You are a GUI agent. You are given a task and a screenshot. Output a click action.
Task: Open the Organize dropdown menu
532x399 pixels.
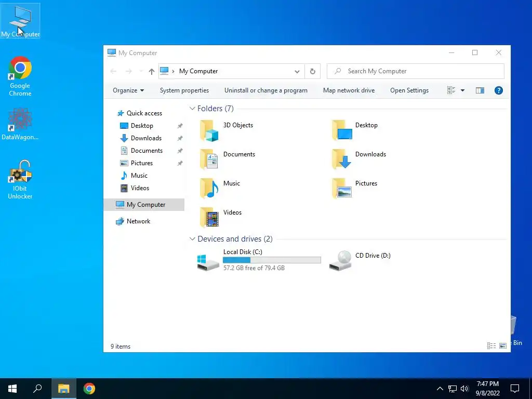128,90
